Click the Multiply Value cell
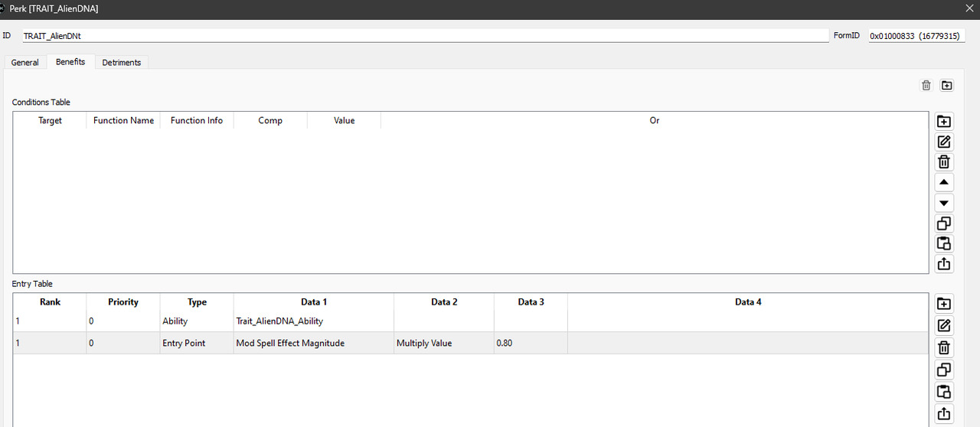Image resolution: width=980 pixels, height=427 pixels. coord(444,343)
